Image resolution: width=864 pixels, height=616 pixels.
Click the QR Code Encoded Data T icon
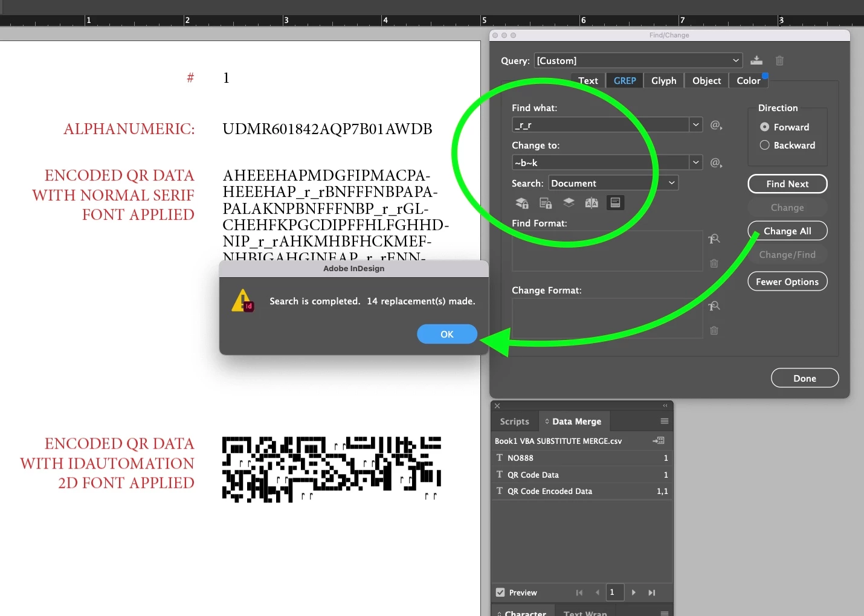[500, 491]
